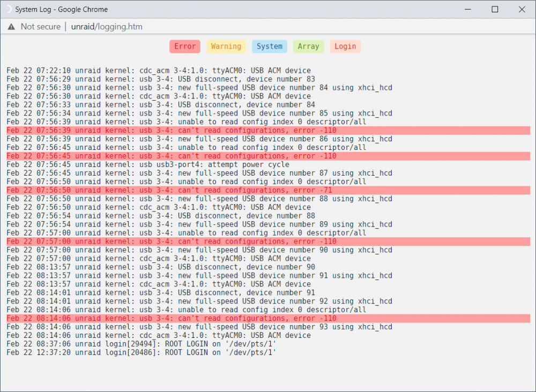Image resolution: width=536 pixels, height=392 pixels.
Task: Select the 'device number 91 using xhci_hcd' line
Action: 199,276
